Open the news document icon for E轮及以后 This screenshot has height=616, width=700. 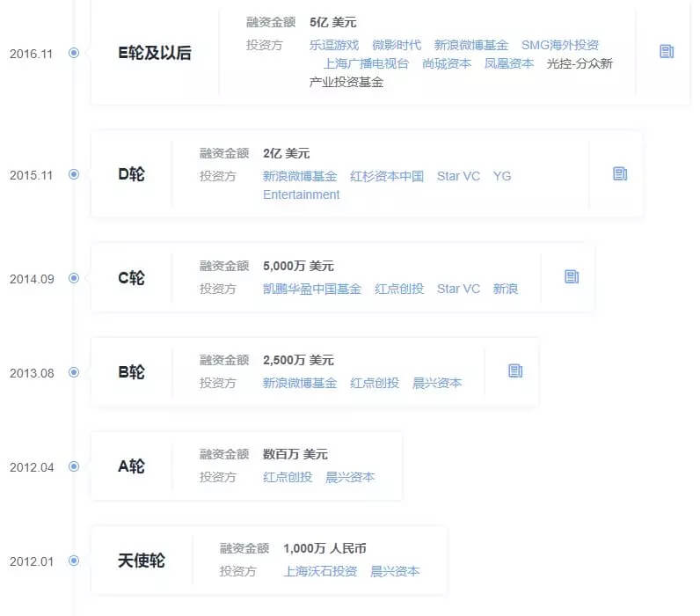(667, 52)
